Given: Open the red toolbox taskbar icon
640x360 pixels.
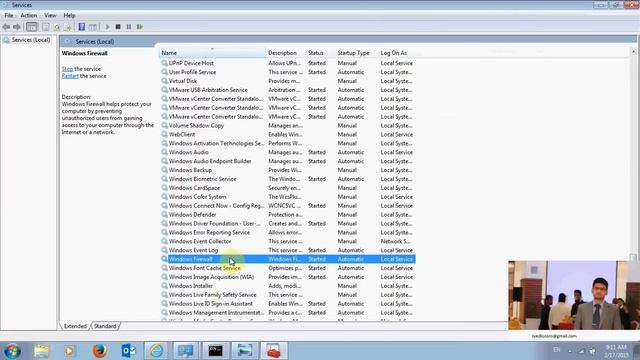Looking at the screenshot, I should tap(273, 351).
